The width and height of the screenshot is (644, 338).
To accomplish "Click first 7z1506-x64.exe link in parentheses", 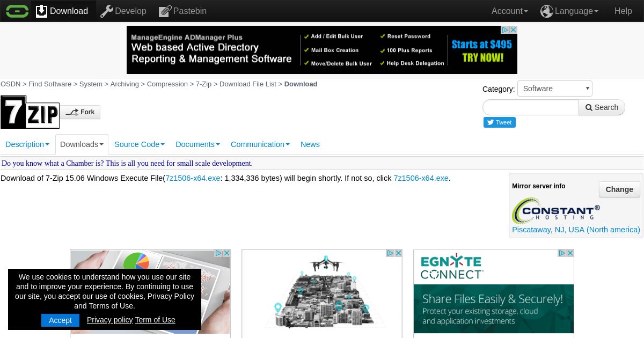I will (193, 178).
